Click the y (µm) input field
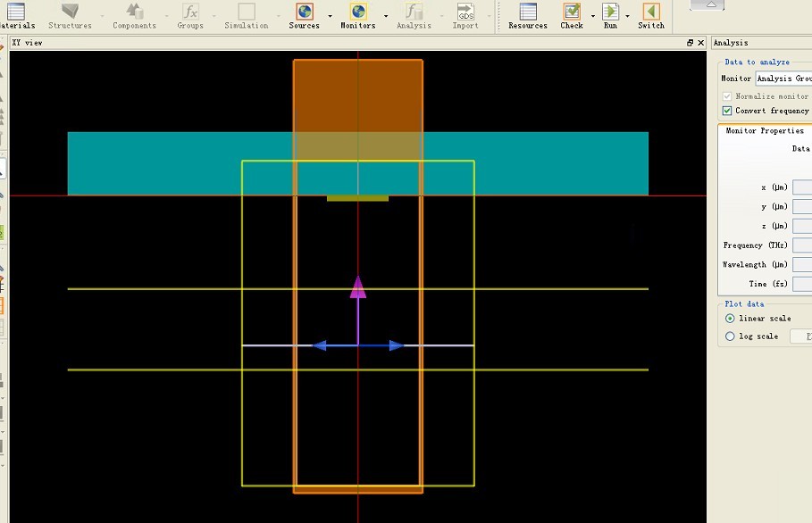The height and width of the screenshot is (523, 812). [x=802, y=206]
